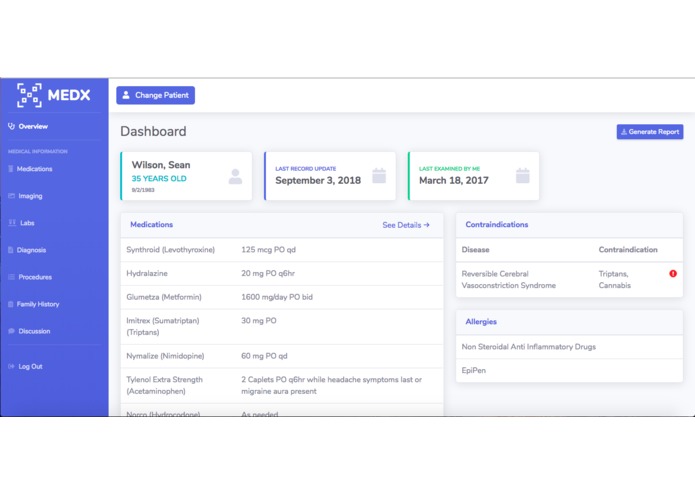Click the Medications sidebar icon

pos(11,169)
